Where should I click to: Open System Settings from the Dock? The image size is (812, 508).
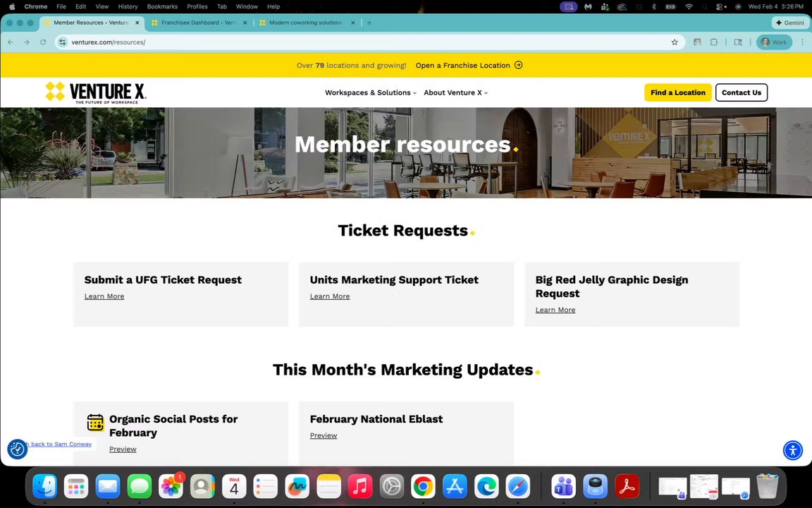click(x=392, y=487)
